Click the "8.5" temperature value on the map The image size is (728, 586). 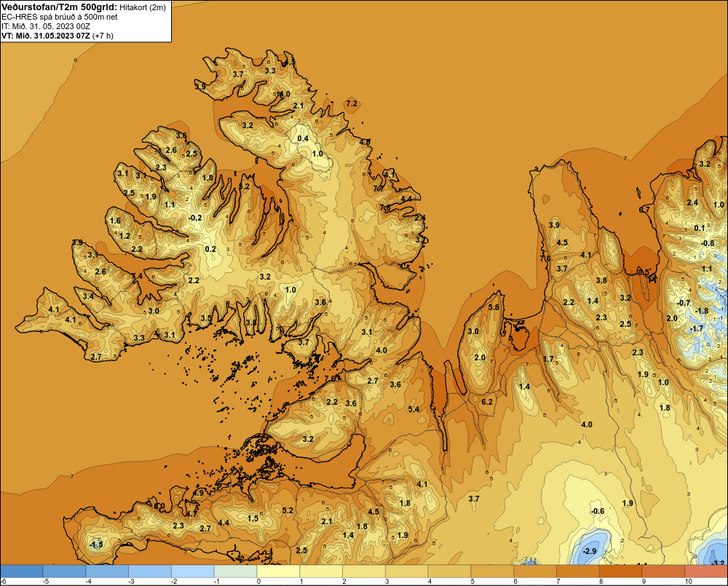point(644,272)
